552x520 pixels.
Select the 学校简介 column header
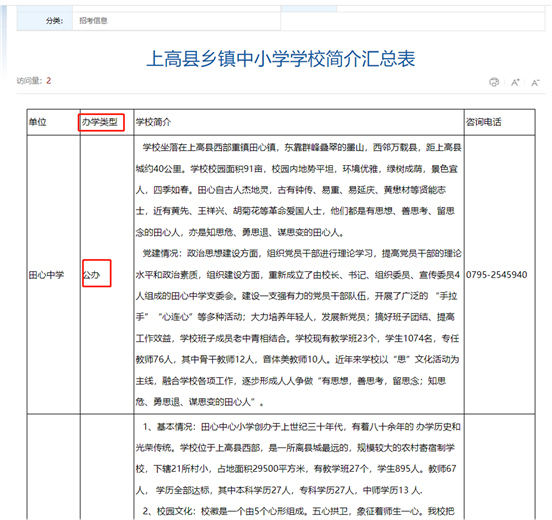pyautogui.click(x=153, y=122)
